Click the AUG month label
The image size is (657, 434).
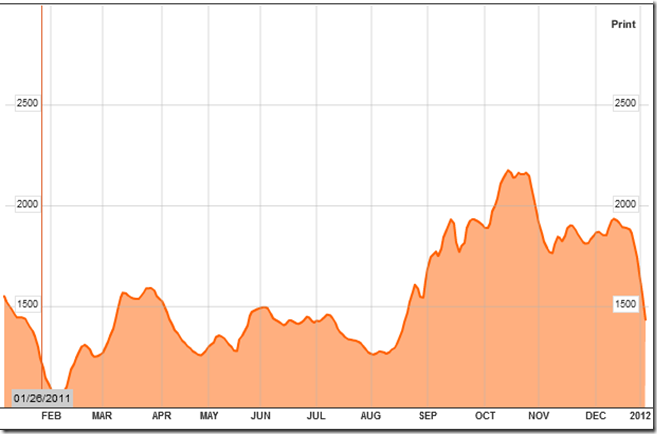[x=371, y=416]
